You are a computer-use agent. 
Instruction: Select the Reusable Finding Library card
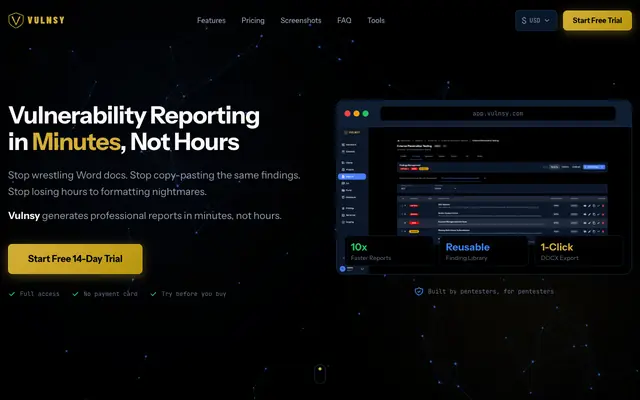click(484, 251)
